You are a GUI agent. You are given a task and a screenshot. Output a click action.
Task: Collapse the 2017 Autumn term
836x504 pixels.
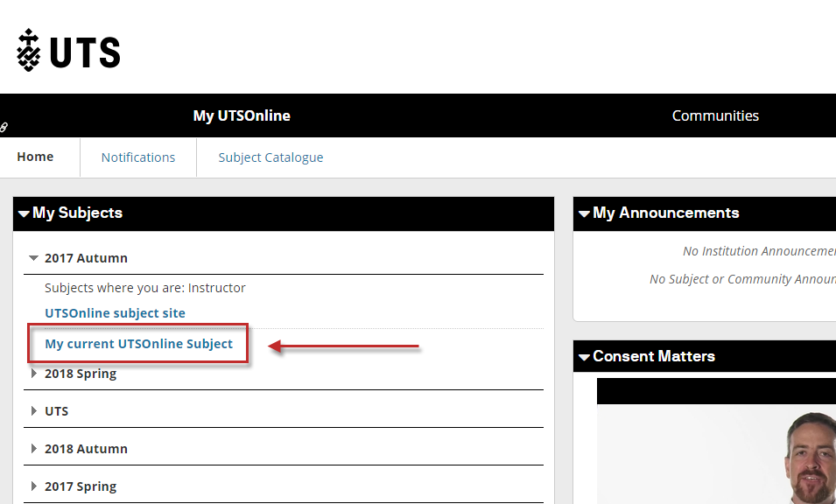tap(34, 258)
